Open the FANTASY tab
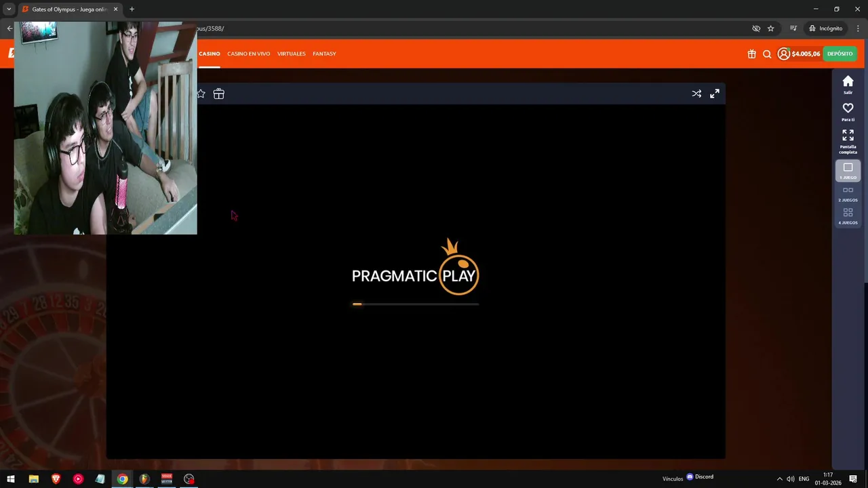The image size is (868, 488). 324,54
